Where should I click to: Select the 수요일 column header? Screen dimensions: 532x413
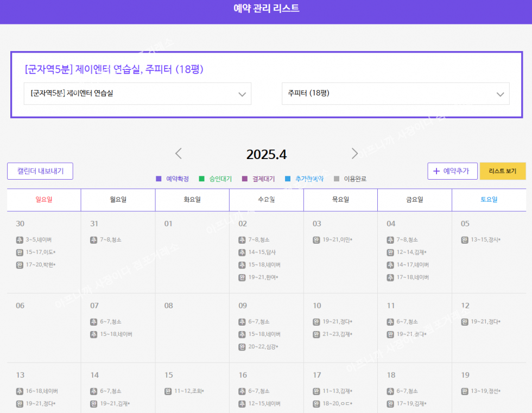pyautogui.click(x=266, y=200)
